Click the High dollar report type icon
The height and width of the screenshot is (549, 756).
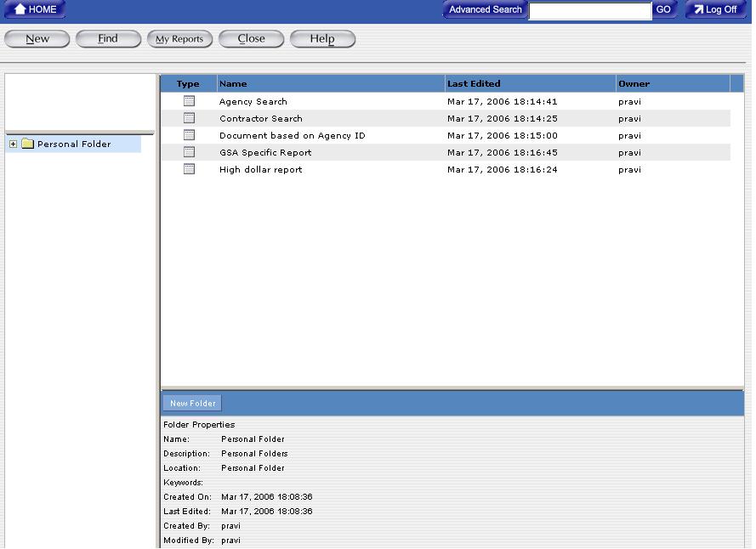pyautogui.click(x=189, y=169)
